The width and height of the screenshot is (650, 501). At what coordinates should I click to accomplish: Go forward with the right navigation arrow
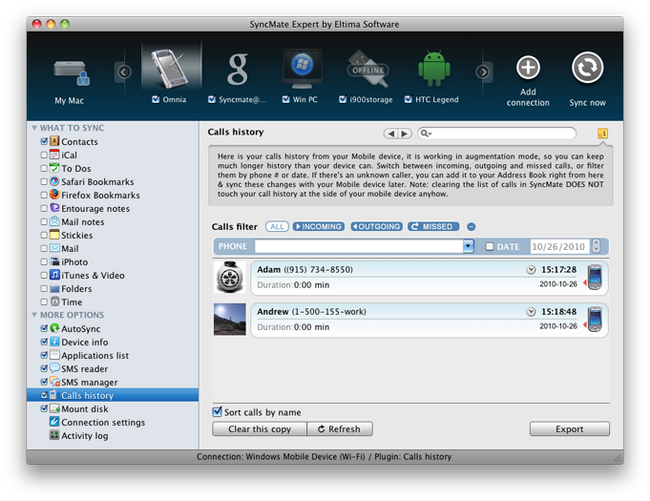coord(405,133)
